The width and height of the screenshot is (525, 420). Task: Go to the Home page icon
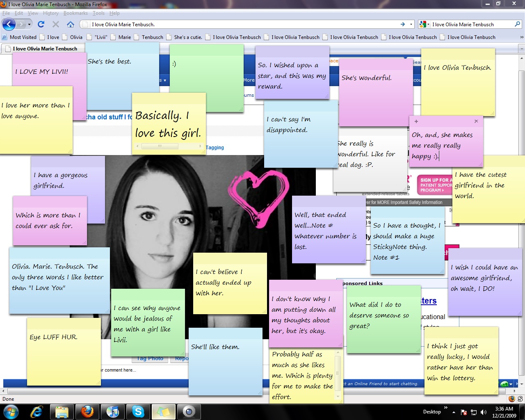[71, 24]
